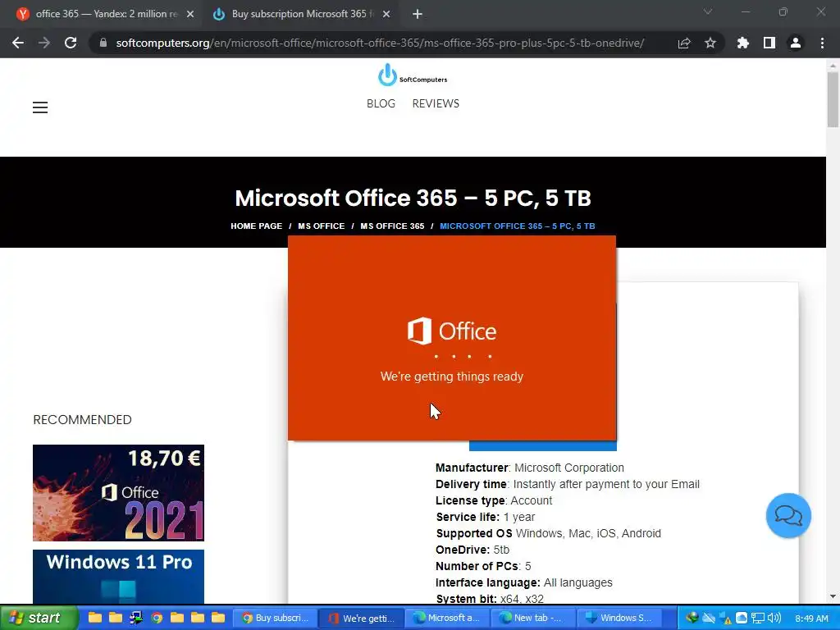Click the Office splash screen logo

click(x=452, y=331)
